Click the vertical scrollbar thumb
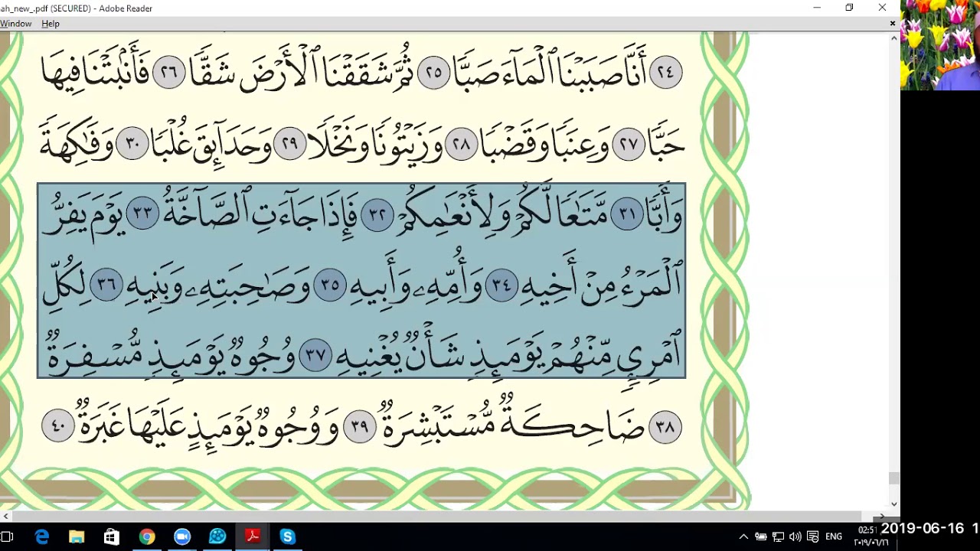This screenshot has width=980, height=551. 893,478
